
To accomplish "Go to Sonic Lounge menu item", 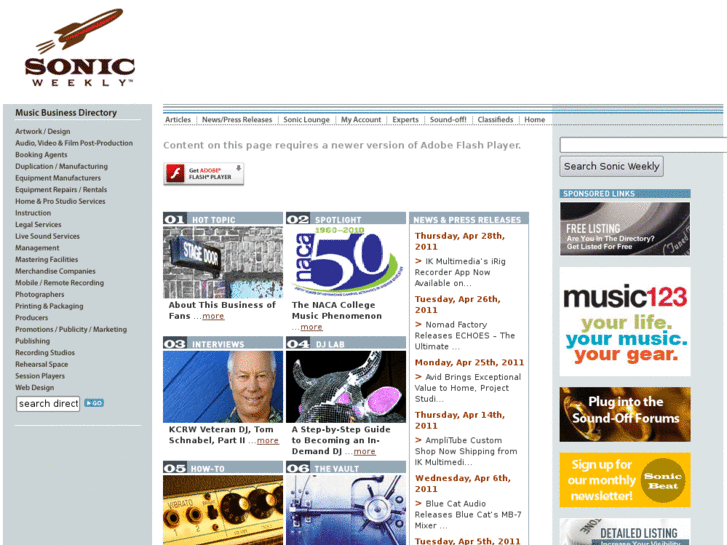I will coord(306,120).
